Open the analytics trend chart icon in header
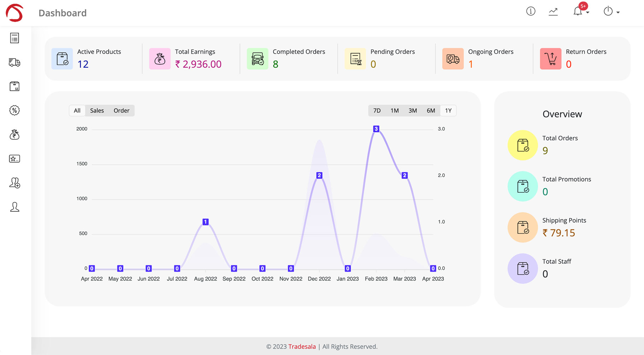644x355 pixels. tap(553, 12)
